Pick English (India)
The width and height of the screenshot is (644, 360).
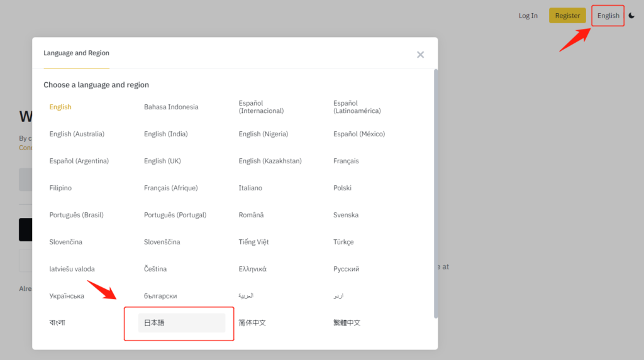coord(165,134)
